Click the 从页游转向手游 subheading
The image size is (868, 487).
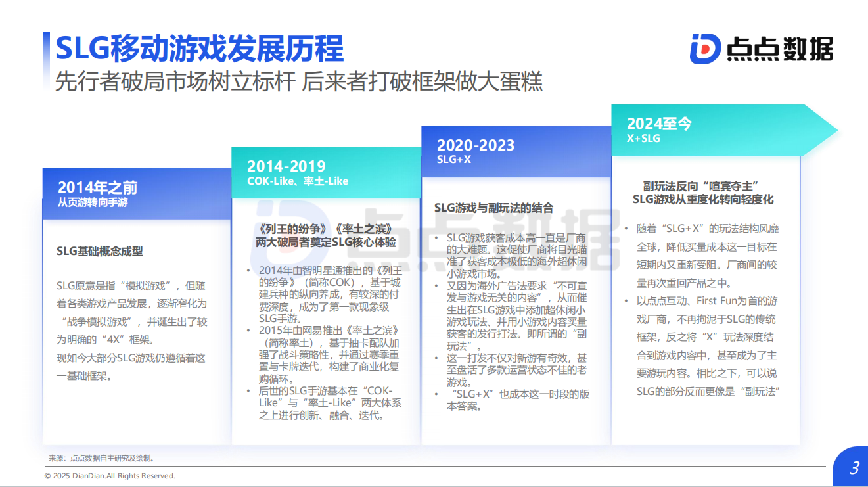93,202
